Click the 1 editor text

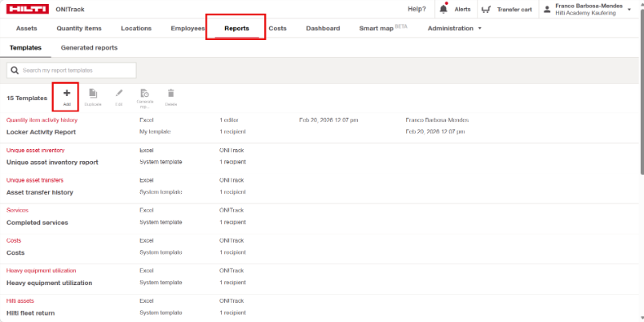pos(229,120)
